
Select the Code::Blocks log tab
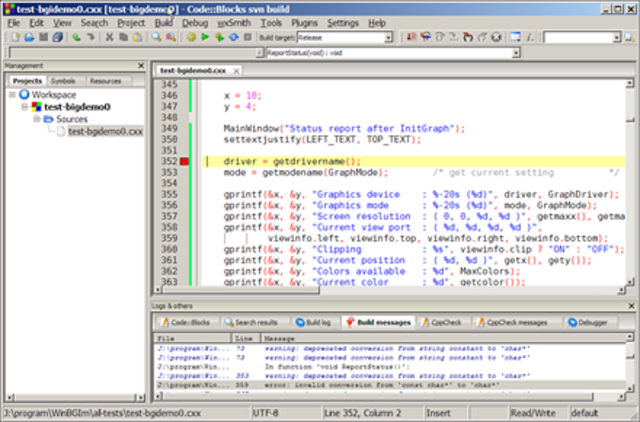(x=186, y=322)
